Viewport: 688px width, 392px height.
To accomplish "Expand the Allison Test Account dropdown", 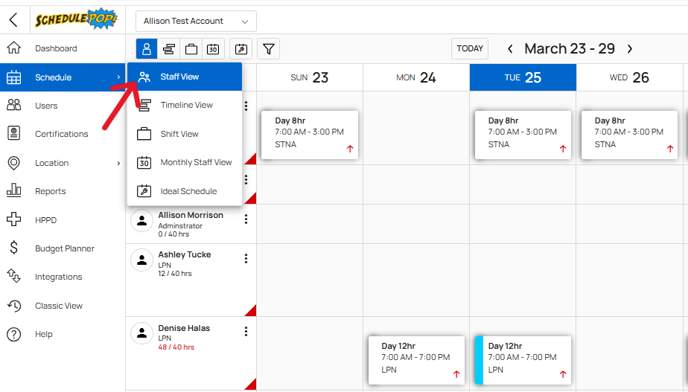I will (196, 21).
